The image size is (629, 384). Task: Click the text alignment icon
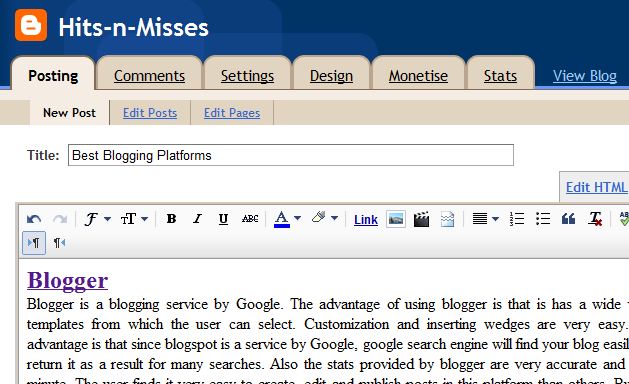(480, 219)
